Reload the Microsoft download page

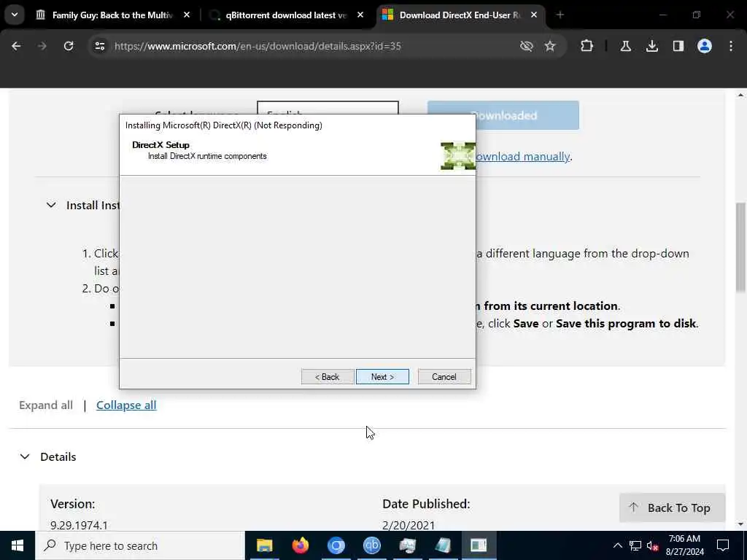[69, 46]
